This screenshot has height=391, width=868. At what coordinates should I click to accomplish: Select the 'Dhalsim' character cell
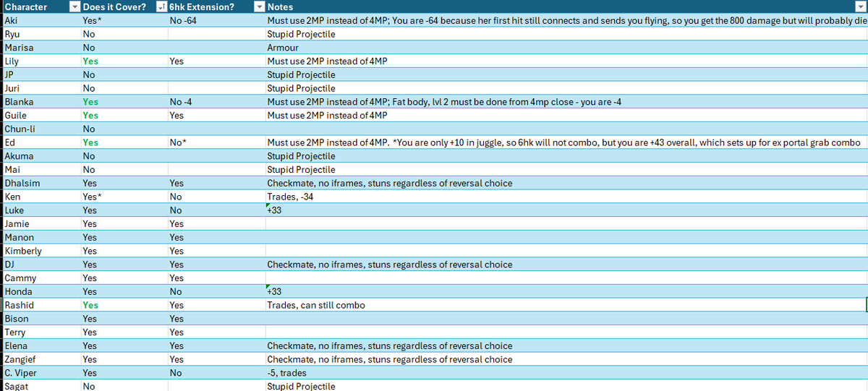[x=41, y=183]
